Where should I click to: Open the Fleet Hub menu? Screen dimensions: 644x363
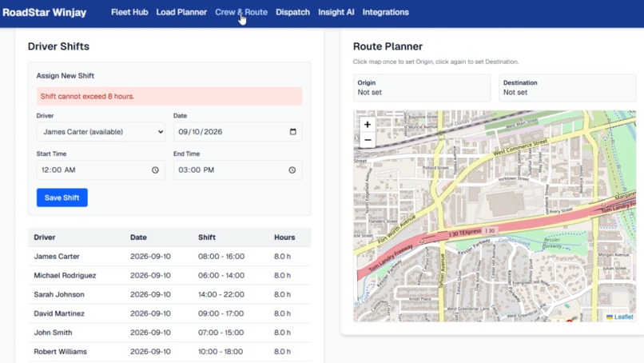[129, 12]
